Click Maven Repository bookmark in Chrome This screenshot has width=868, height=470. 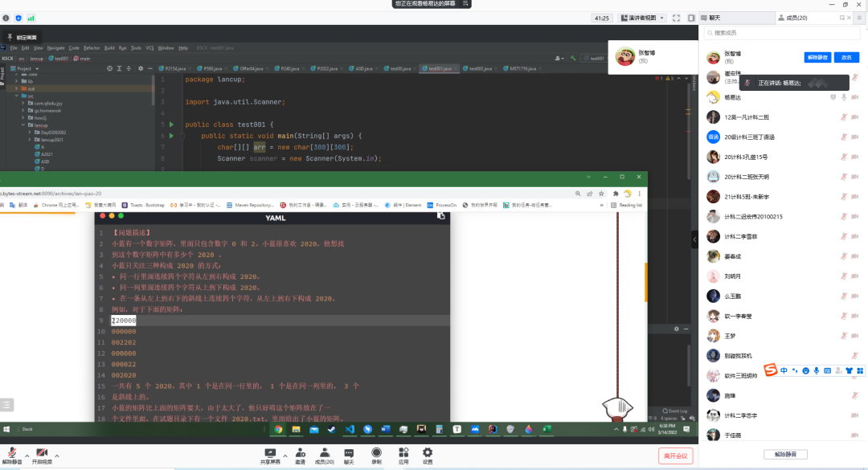pyautogui.click(x=250, y=205)
